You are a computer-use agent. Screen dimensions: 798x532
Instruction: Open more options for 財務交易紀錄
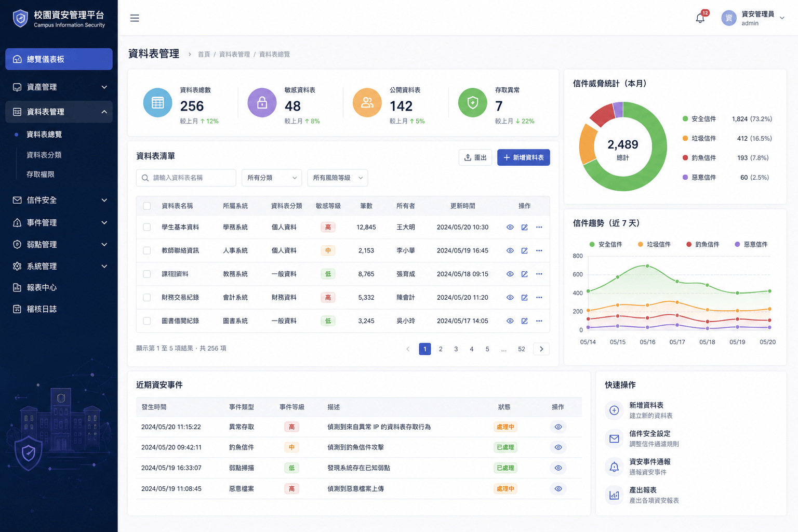539,297
